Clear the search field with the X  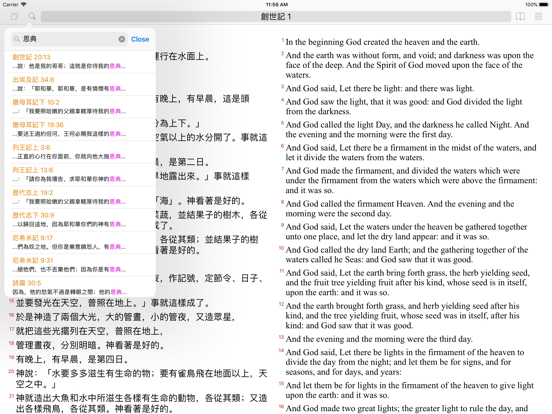point(122,39)
